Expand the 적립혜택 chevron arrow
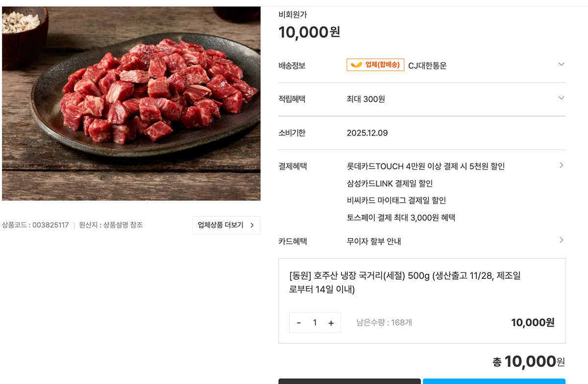 (562, 98)
